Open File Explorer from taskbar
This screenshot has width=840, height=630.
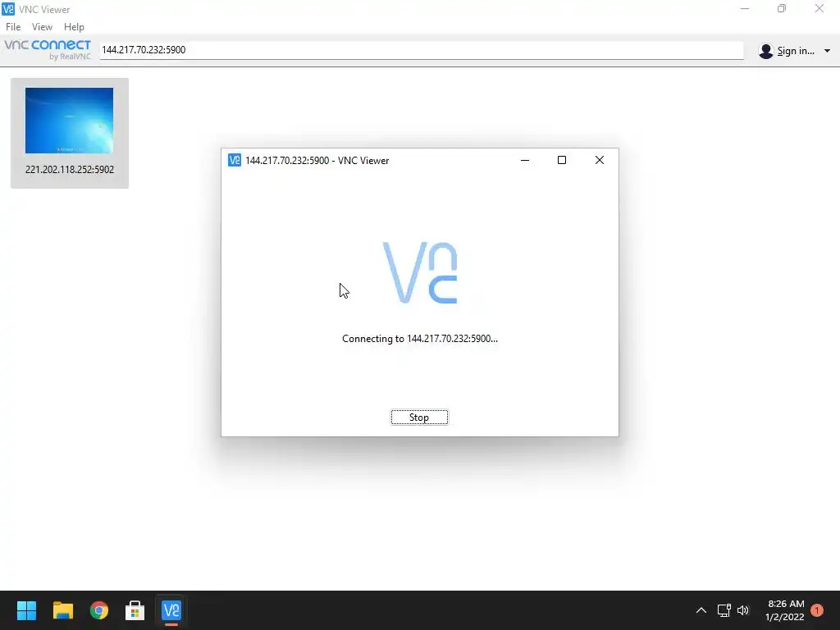coord(62,610)
